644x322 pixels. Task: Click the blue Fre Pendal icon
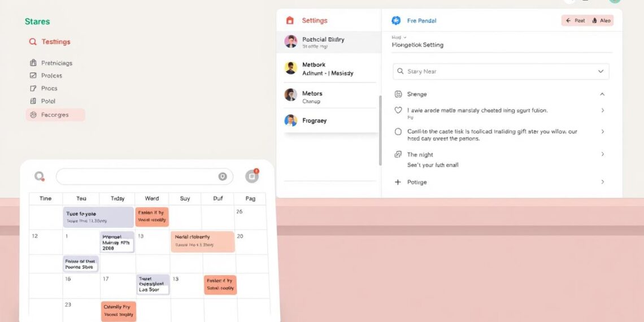396,20
